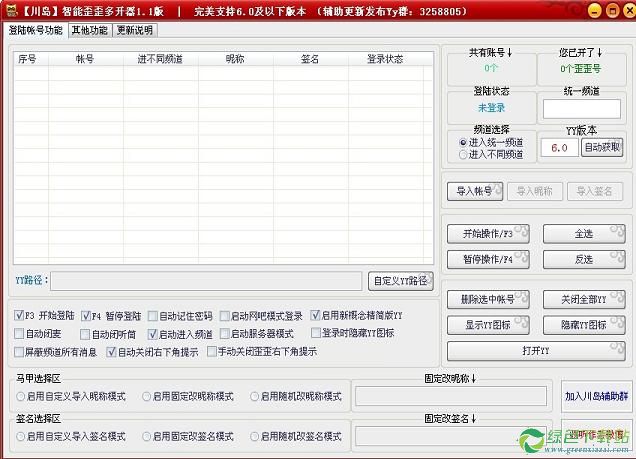Switch to the 其他功能 tab
The height and width of the screenshot is (459, 636).
pyautogui.click(x=89, y=30)
